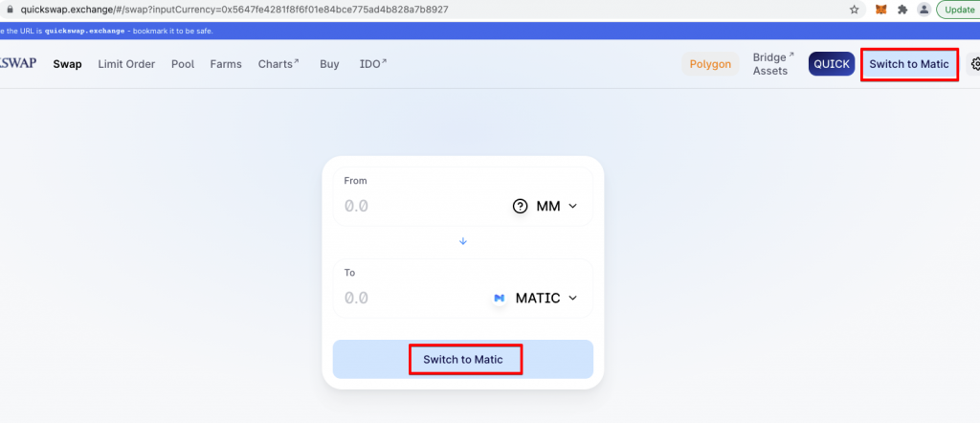Open the Buy page
980x423 pixels.
[x=329, y=64]
